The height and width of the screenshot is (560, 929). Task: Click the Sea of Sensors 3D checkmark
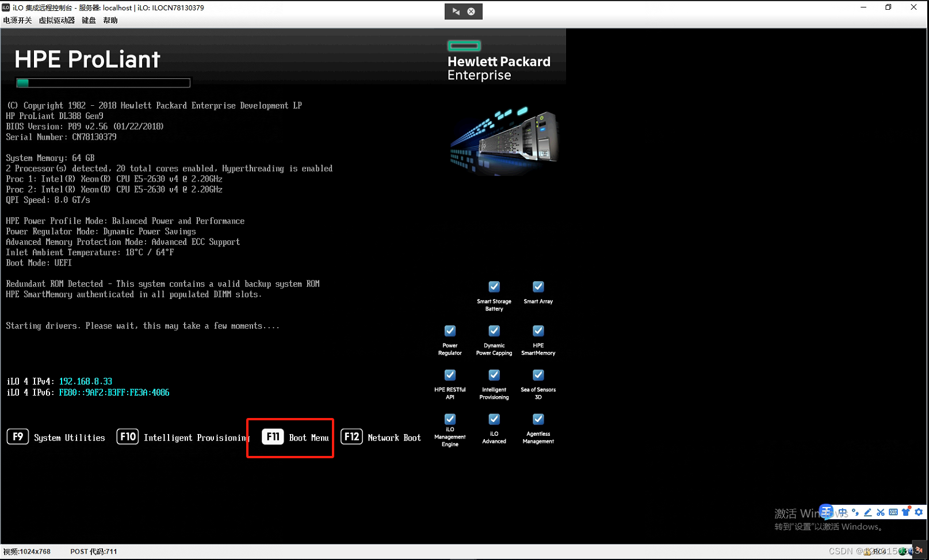click(538, 375)
